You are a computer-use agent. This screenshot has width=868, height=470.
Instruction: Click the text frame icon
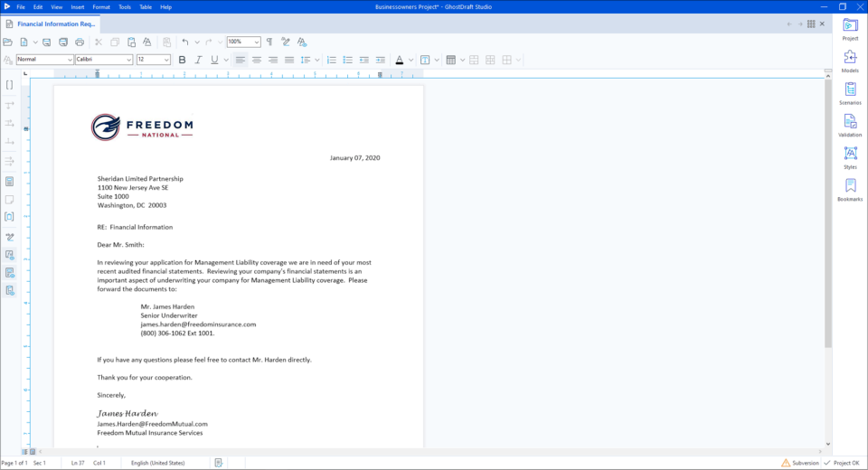coord(425,60)
